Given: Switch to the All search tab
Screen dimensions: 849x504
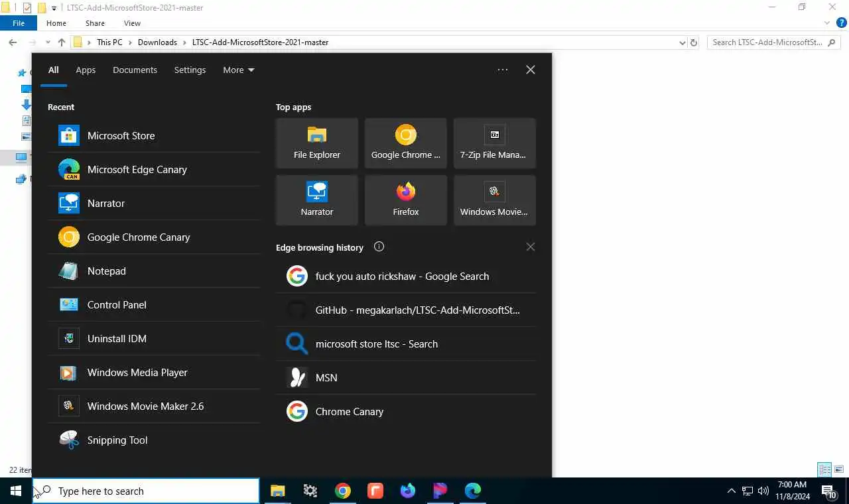Looking at the screenshot, I should [x=54, y=70].
